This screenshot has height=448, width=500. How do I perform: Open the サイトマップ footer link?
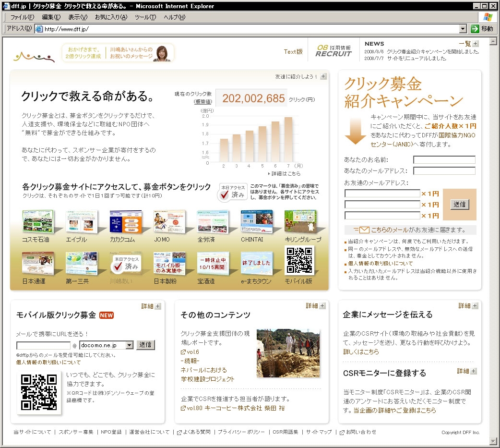(319, 432)
